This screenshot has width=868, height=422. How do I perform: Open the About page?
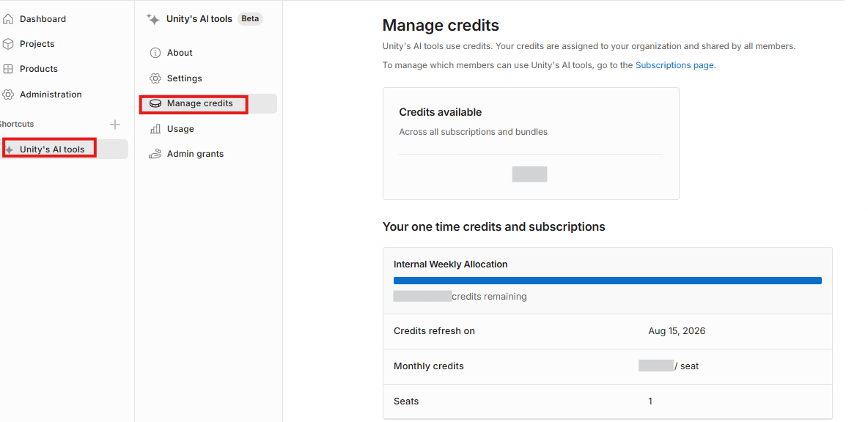pos(180,53)
